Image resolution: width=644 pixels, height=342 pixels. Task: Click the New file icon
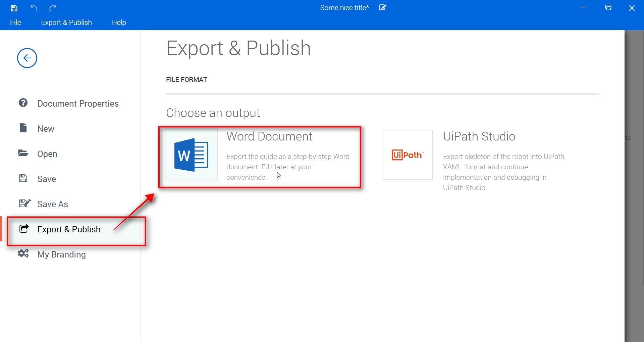point(23,128)
